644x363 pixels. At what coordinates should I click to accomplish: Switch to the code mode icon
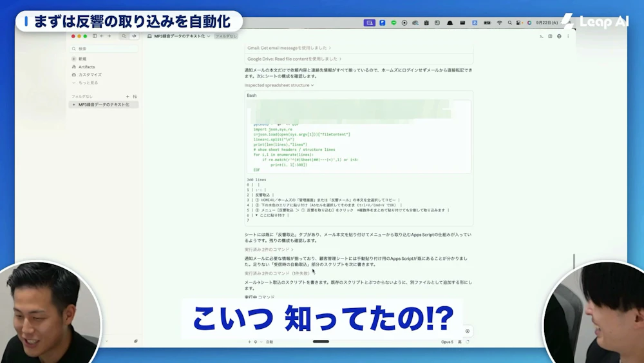(134, 36)
